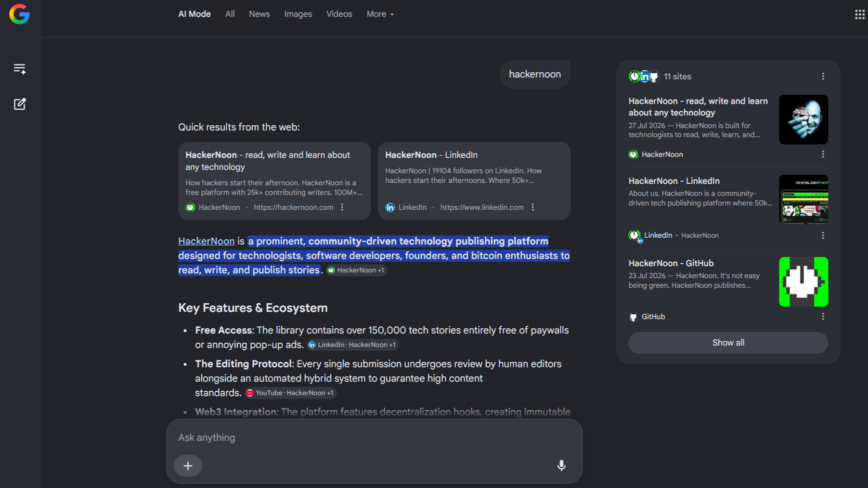Click the Show all sites button

pyautogui.click(x=728, y=343)
